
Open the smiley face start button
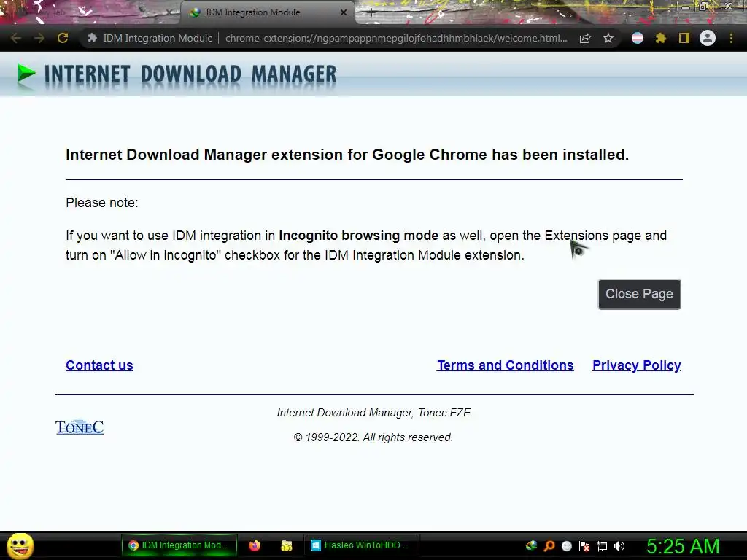(20, 546)
